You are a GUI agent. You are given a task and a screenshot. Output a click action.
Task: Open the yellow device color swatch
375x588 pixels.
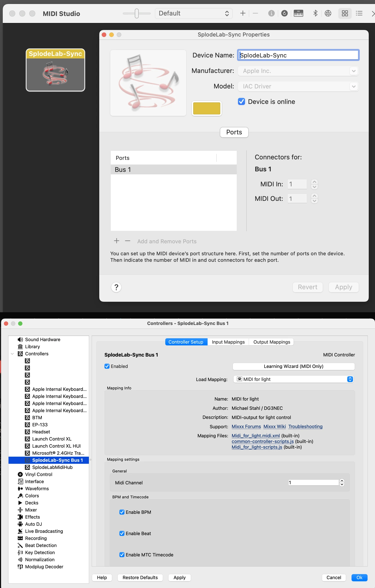207,108
